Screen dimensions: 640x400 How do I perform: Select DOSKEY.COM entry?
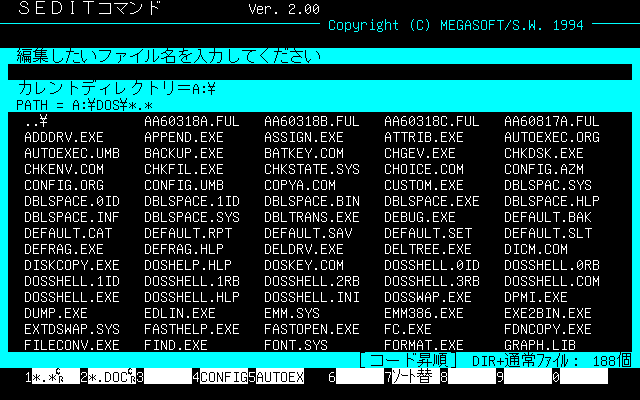pos(304,265)
